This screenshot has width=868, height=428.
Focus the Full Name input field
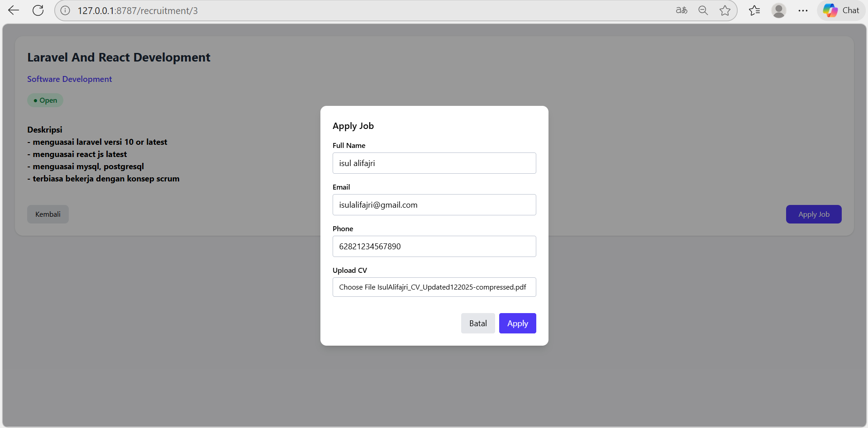click(434, 163)
